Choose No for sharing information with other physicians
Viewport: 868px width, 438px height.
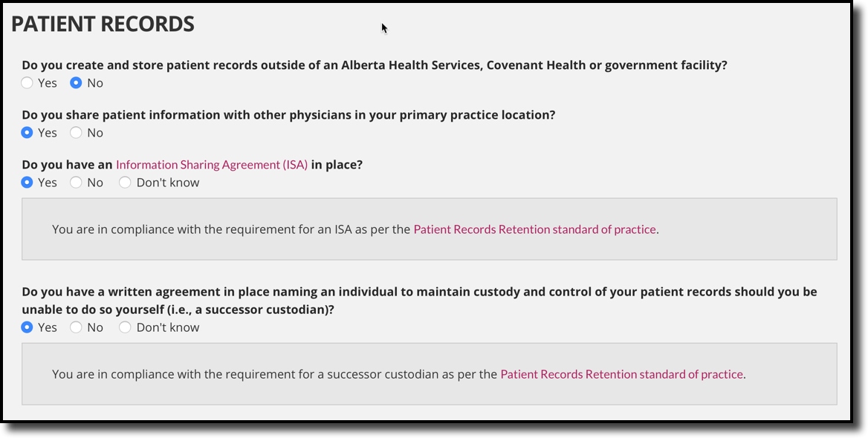75,133
